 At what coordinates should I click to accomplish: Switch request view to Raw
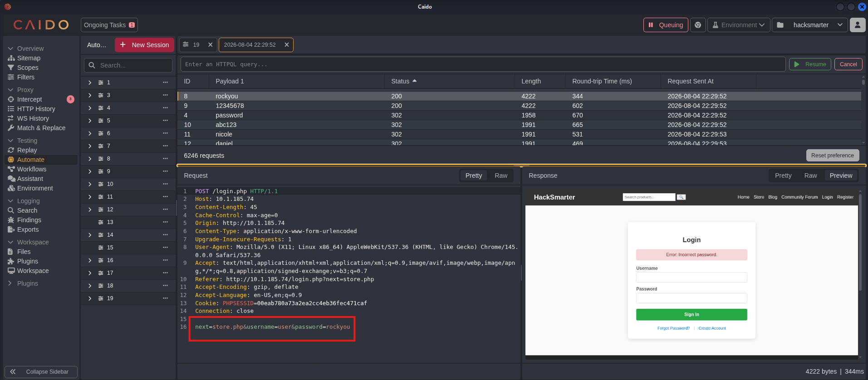tap(501, 175)
